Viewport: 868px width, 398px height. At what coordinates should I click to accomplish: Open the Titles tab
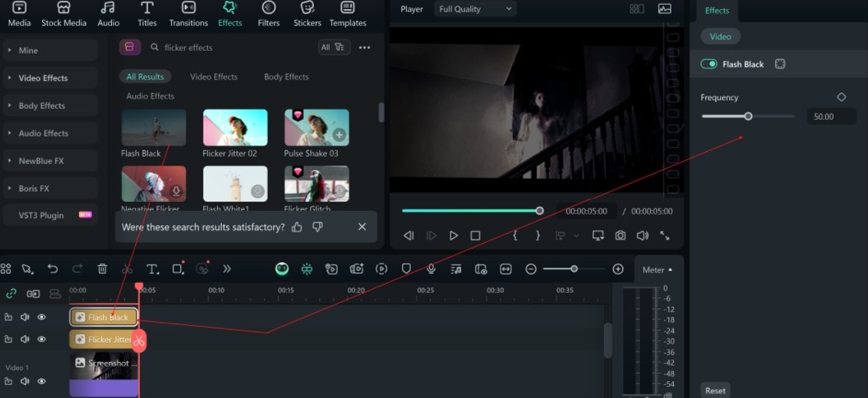[x=147, y=15]
